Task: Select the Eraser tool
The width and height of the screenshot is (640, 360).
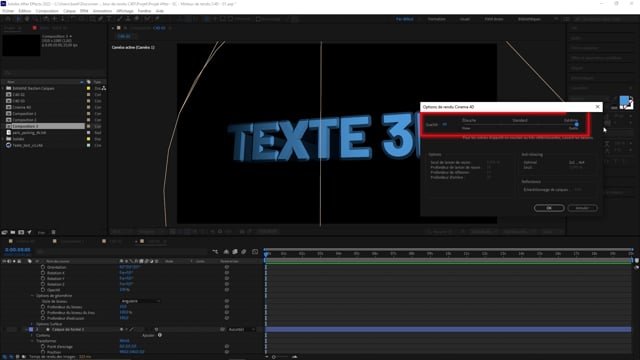Action: tap(137, 19)
